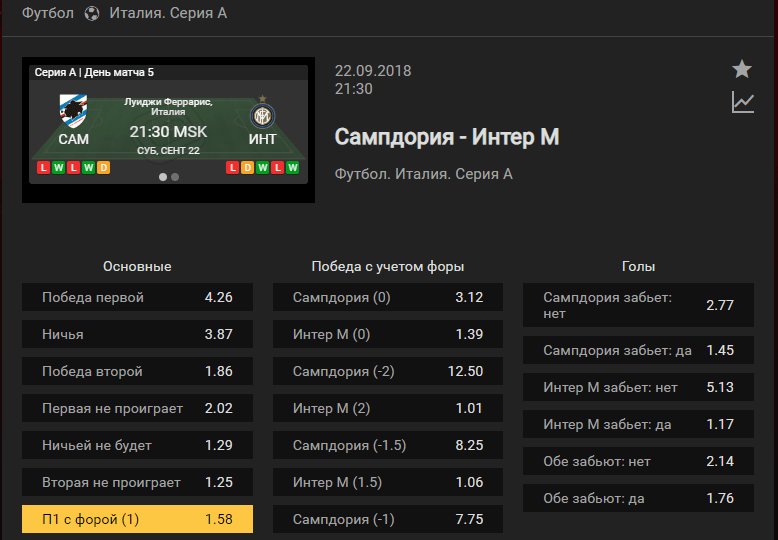The width and height of the screenshot is (778, 540).
Task: Choose Обе забьют: да at 1.76
Action: point(639,498)
